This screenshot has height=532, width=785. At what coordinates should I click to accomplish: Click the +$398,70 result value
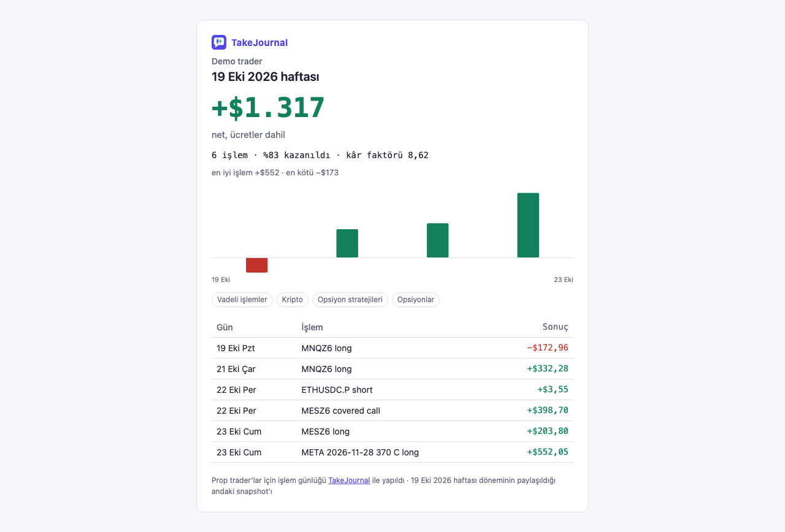click(548, 411)
